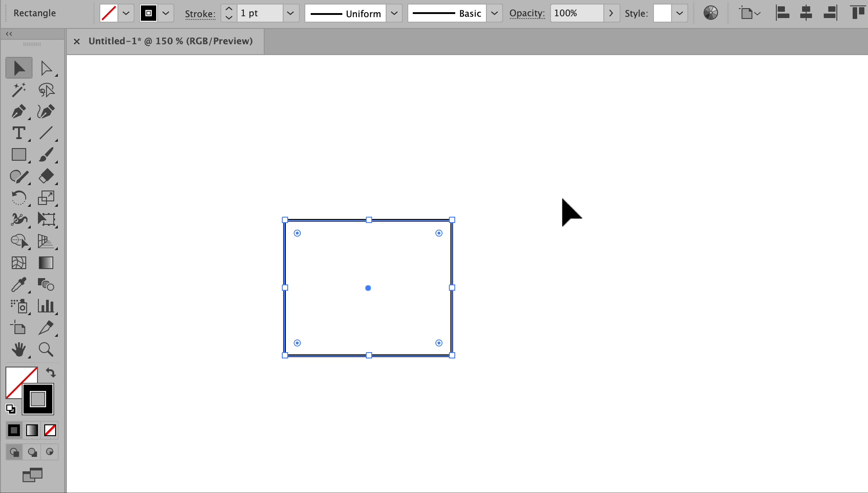The image size is (868, 493).
Task: Click the Fill color swatch
Action: click(x=109, y=13)
